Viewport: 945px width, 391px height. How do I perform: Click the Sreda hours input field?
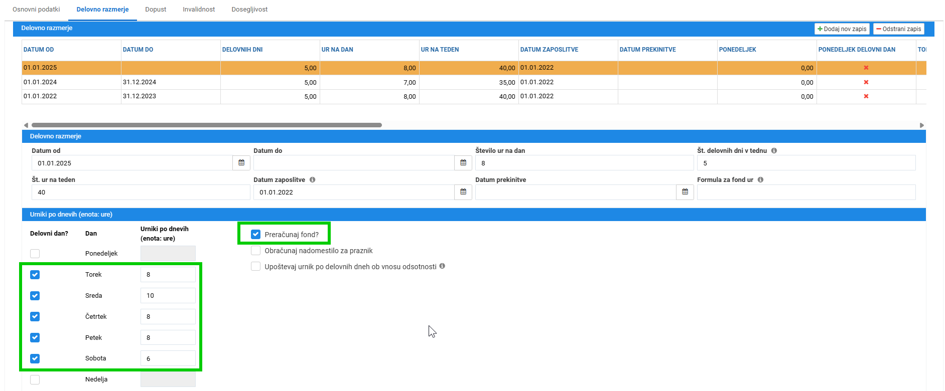point(168,296)
